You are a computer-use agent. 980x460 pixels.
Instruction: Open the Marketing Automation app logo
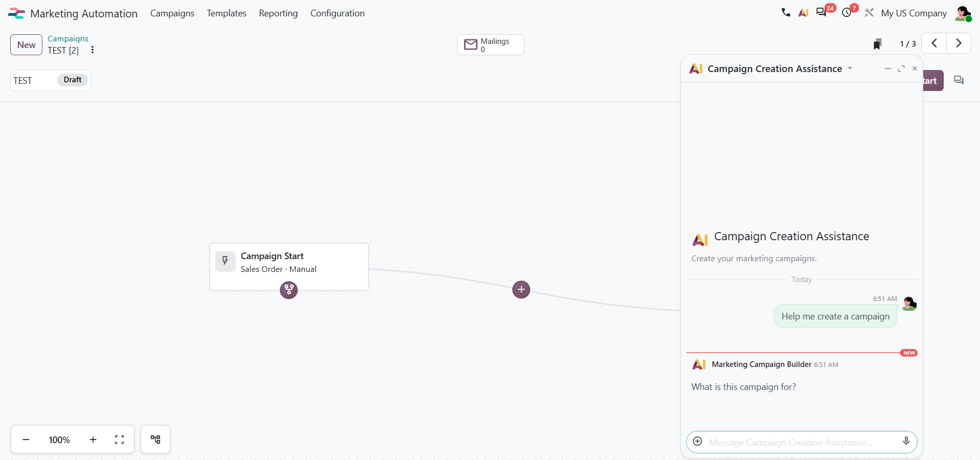tap(16, 13)
